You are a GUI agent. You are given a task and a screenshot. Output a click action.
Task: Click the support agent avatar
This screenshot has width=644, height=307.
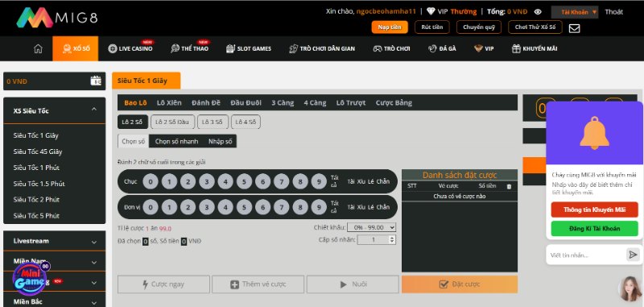(630, 288)
